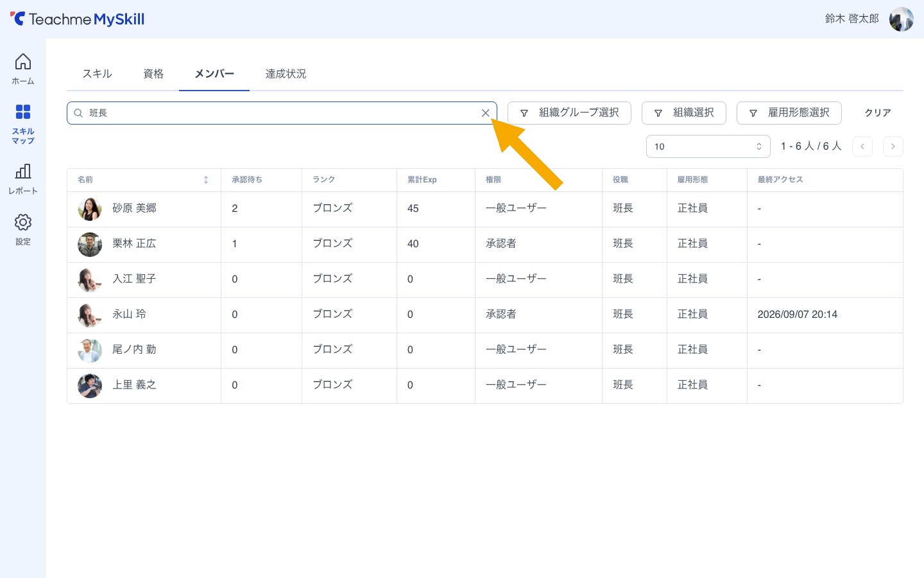
Task: Click the 累計Exp column header
Action: [x=422, y=180]
